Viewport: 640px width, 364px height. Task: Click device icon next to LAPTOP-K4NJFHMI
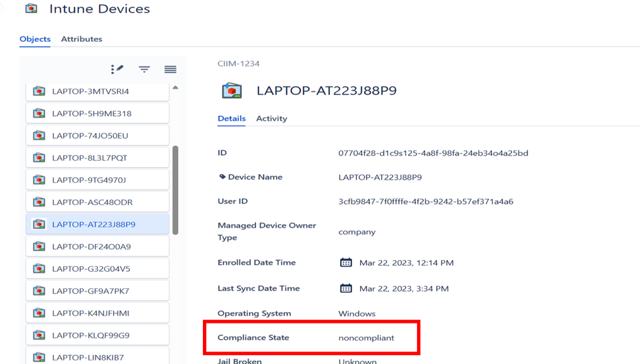click(x=39, y=313)
